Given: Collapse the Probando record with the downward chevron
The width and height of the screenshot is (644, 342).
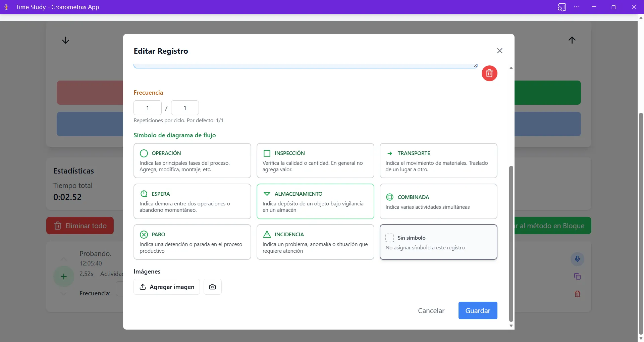Looking at the screenshot, I should (x=64, y=294).
